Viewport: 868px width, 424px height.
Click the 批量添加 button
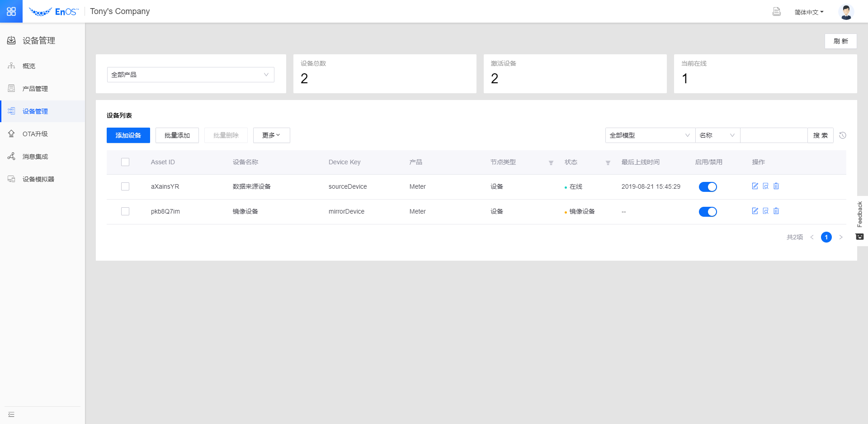click(177, 135)
